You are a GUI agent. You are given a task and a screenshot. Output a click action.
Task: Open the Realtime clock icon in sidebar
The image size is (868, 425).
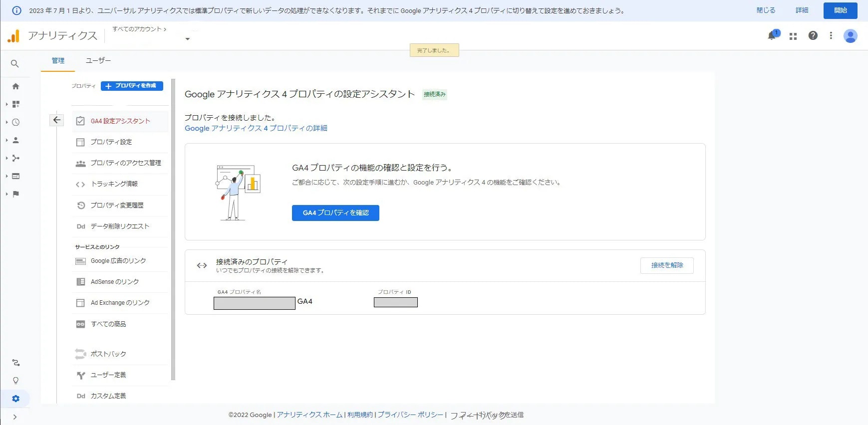tap(16, 122)
